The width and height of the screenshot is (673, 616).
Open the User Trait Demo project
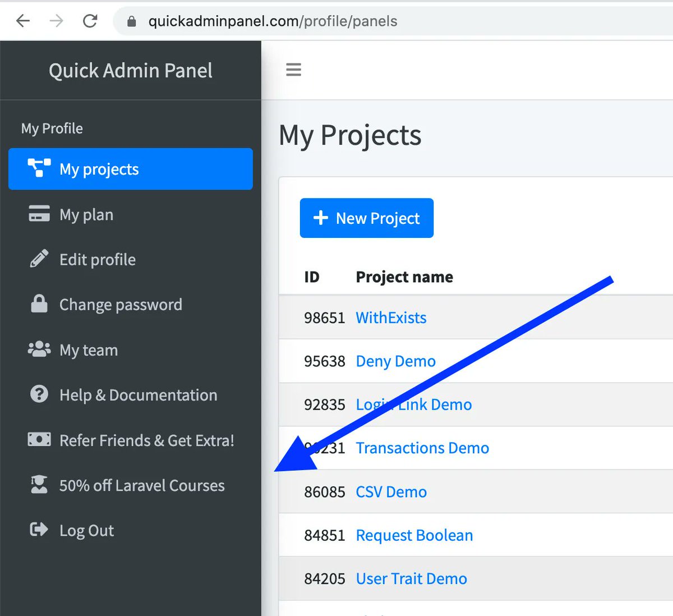pos(411,578)
